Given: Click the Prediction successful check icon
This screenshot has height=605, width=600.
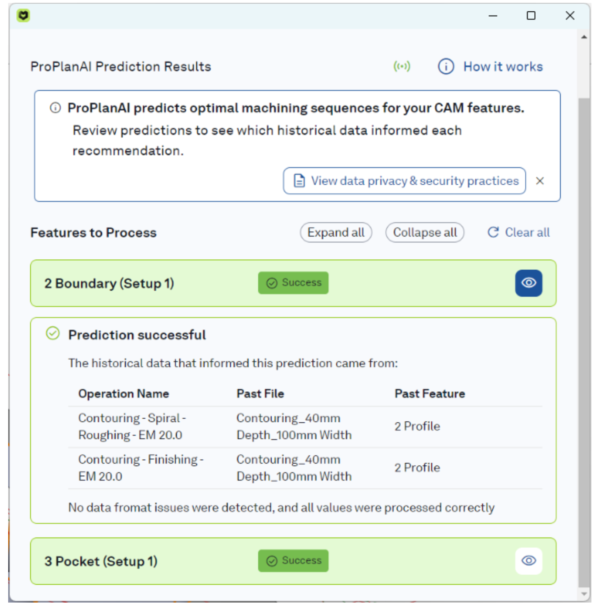Looking at the screenshot, I should tap(53, 334).
